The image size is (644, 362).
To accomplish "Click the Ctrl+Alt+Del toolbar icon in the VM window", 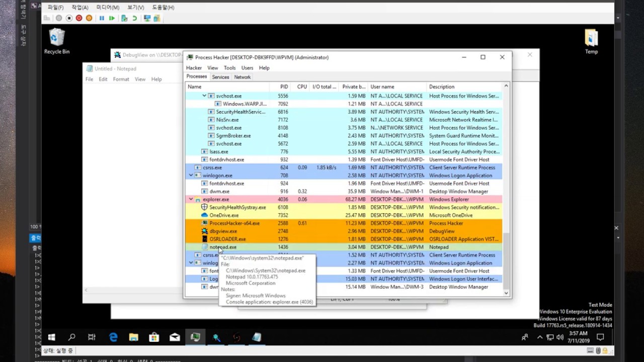I will pos(47,18).
